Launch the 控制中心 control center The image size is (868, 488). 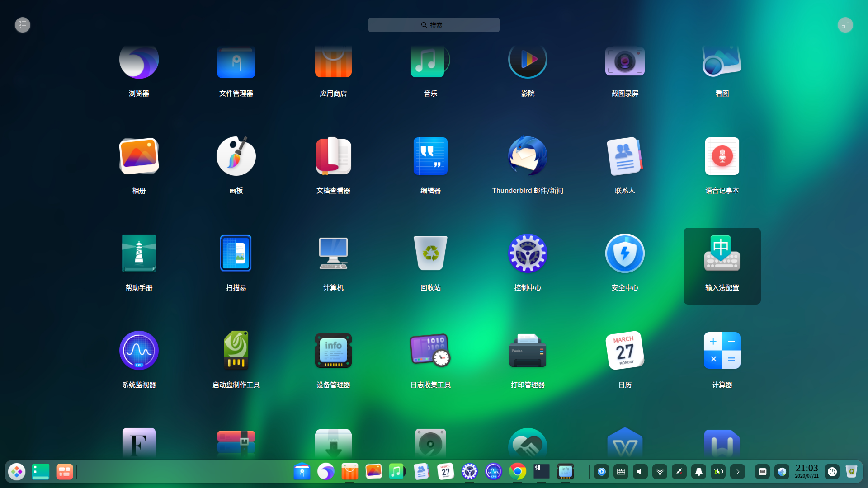tap(528, 253)
